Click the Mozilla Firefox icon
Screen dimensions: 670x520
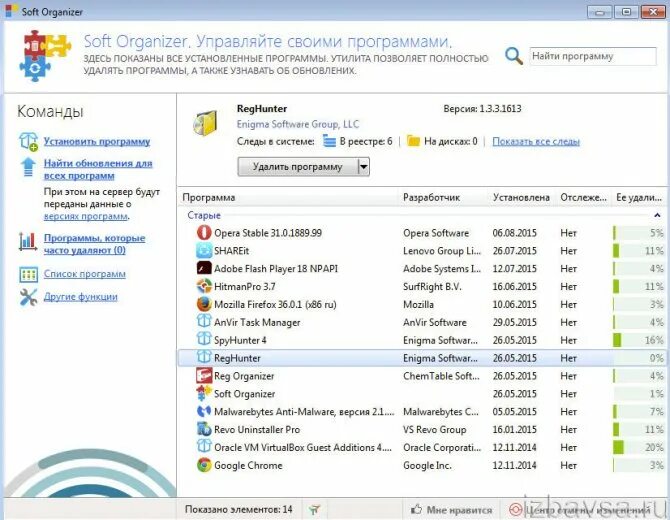click(204, 304)
